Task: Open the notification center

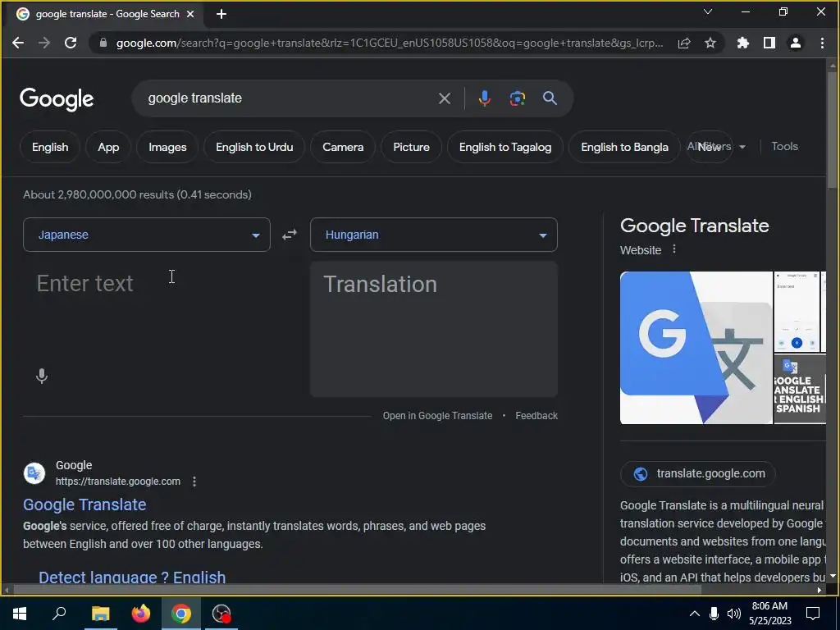Action: coord(813,614)
